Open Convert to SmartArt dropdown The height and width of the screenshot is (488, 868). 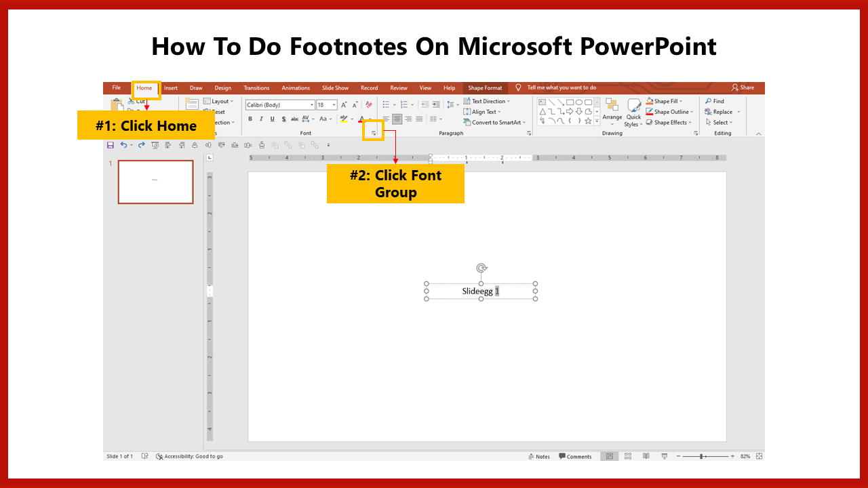(494, 123)
